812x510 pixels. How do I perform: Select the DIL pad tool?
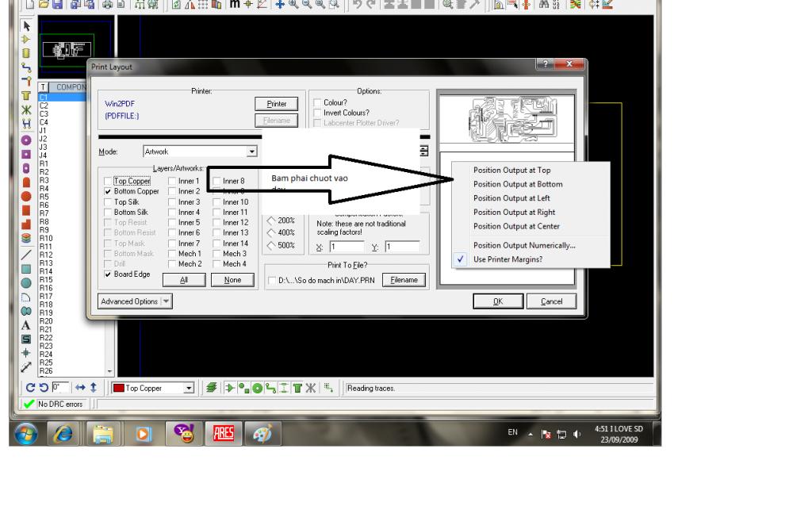(x=26, y=168)
